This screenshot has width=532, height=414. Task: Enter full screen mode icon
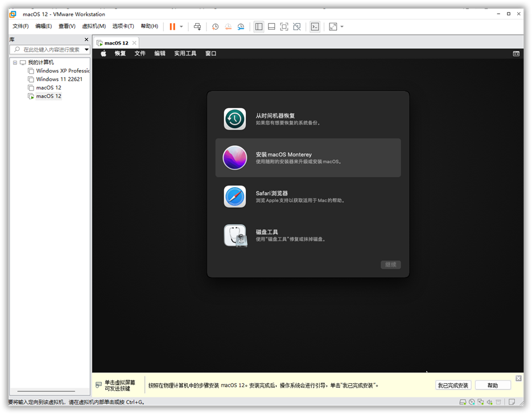284,27
